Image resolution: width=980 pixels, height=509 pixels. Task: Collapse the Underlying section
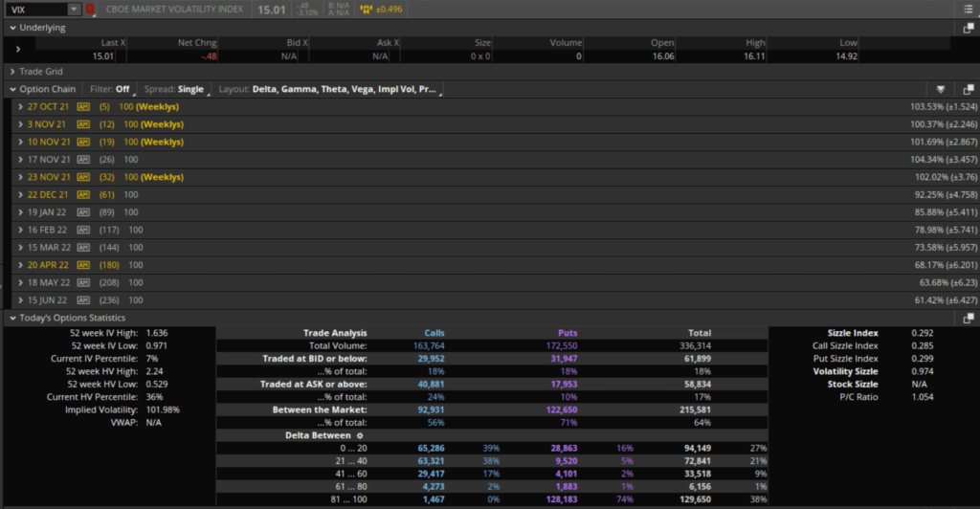click(12, 28)
